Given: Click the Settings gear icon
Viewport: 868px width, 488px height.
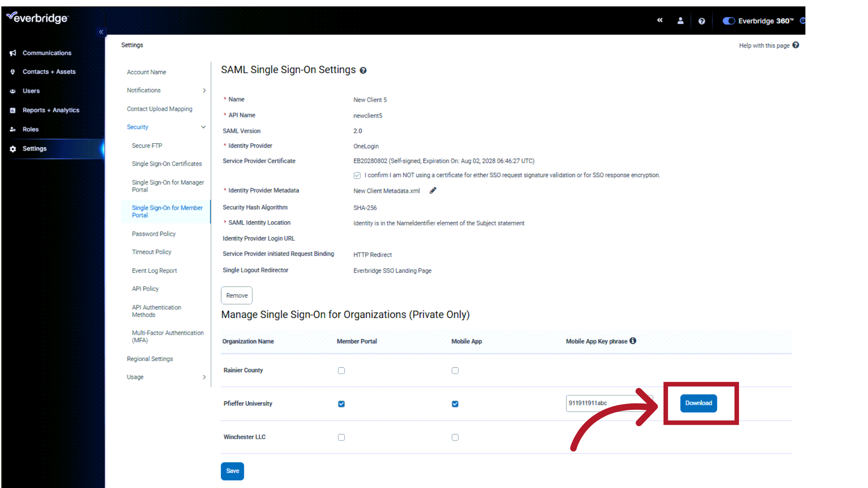Looking at the screenshot, I should tap(13, 149).
